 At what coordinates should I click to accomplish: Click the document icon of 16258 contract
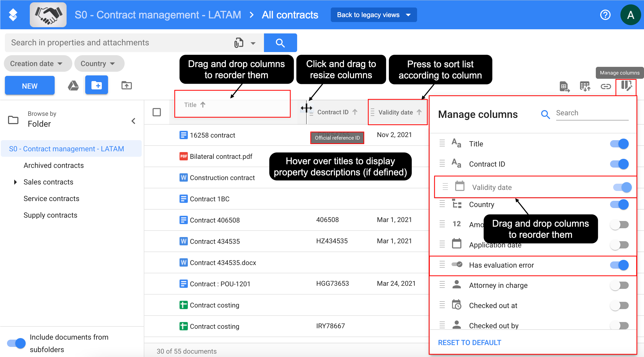(183, 135)
